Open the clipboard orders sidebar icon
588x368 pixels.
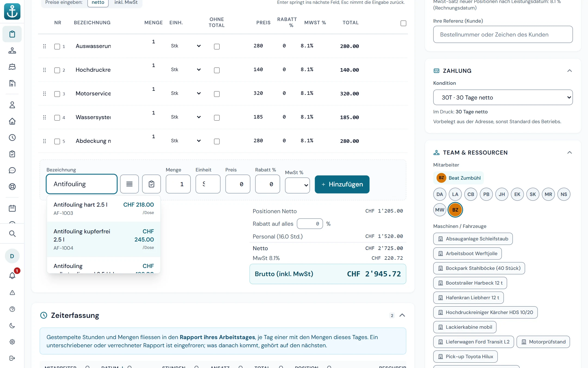tap(12, 34)
